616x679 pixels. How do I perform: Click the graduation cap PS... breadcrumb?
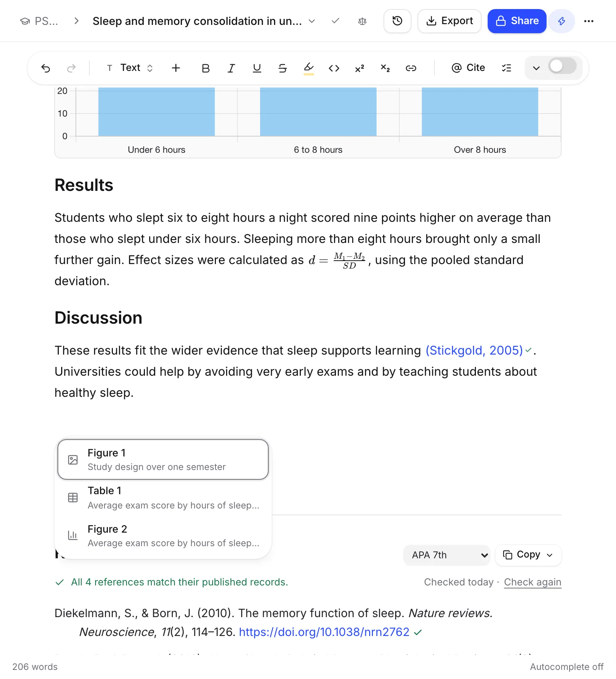coord(39,21)
